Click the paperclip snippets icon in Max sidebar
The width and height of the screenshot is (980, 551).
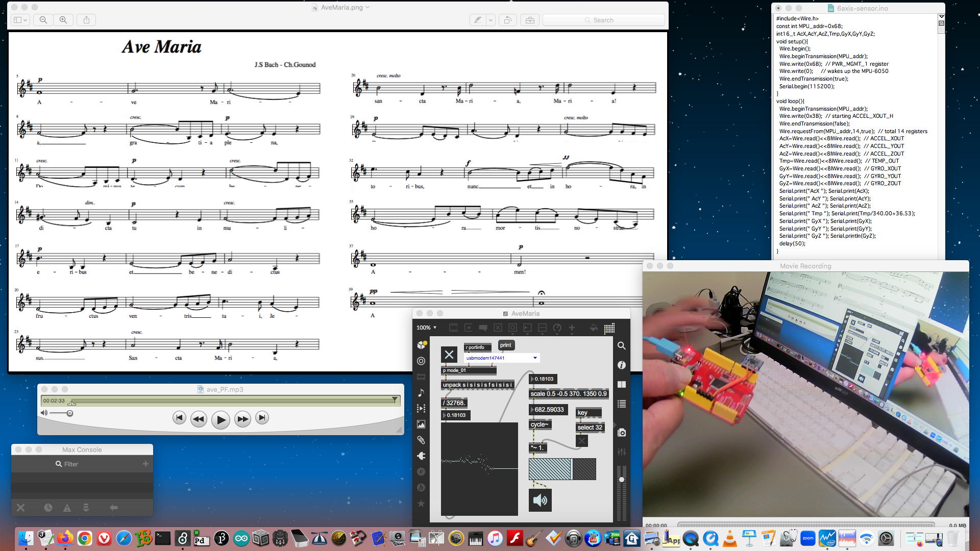[421, 440]
